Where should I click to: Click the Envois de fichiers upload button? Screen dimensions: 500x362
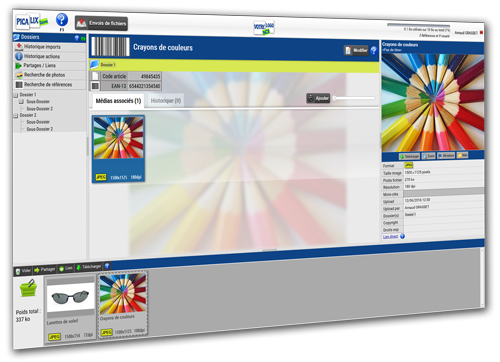101,23
